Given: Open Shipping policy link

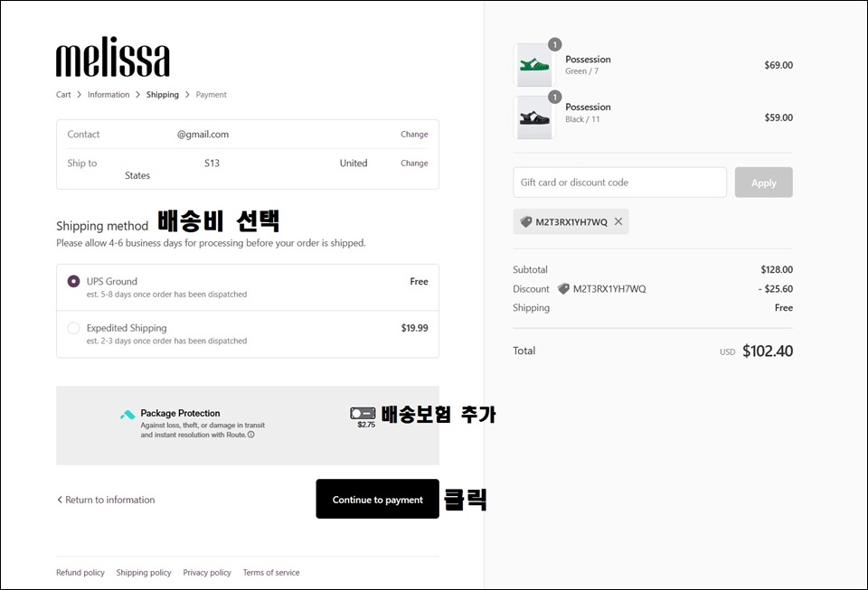Looking at the screenshot, I should click(x=144, y=572).
